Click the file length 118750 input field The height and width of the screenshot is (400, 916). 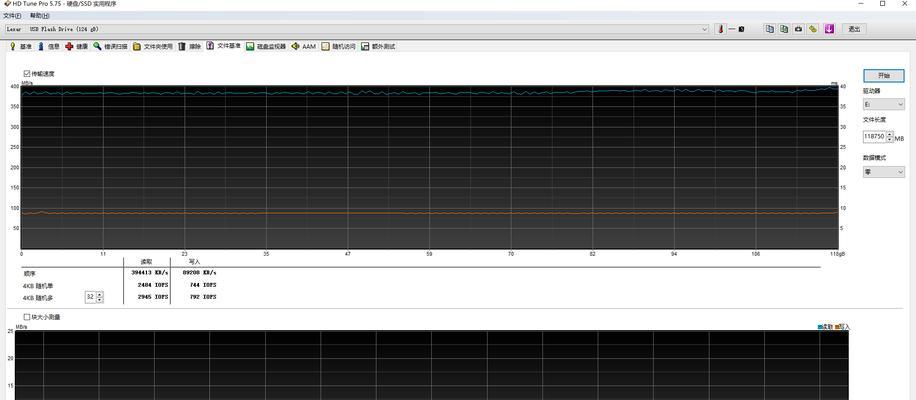coord(874,136)
